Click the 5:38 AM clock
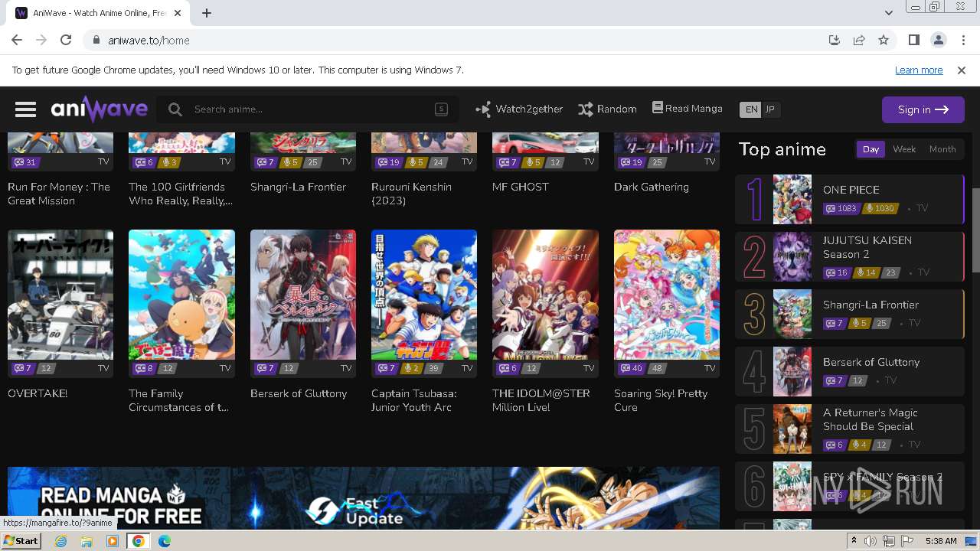 point(941,541)
